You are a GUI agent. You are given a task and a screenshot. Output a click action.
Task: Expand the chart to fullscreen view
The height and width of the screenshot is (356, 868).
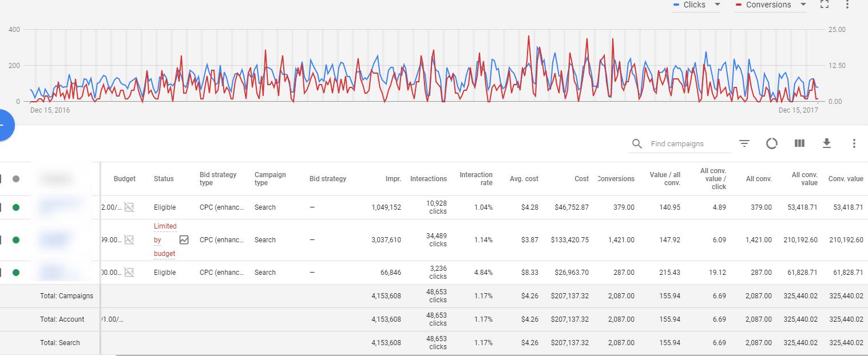pyautogui.click(x=825, y=5)
